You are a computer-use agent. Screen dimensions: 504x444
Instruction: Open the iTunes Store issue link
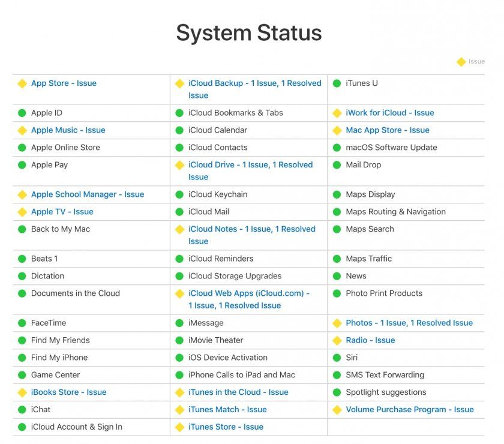tap(226, 427)
